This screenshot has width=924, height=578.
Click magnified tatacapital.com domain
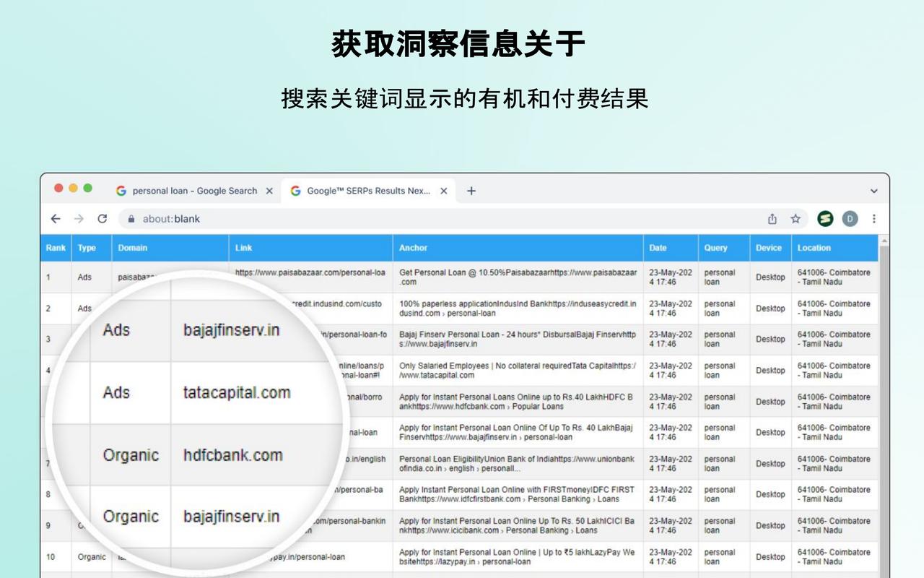pyautogui.click(x=237, y=393)
